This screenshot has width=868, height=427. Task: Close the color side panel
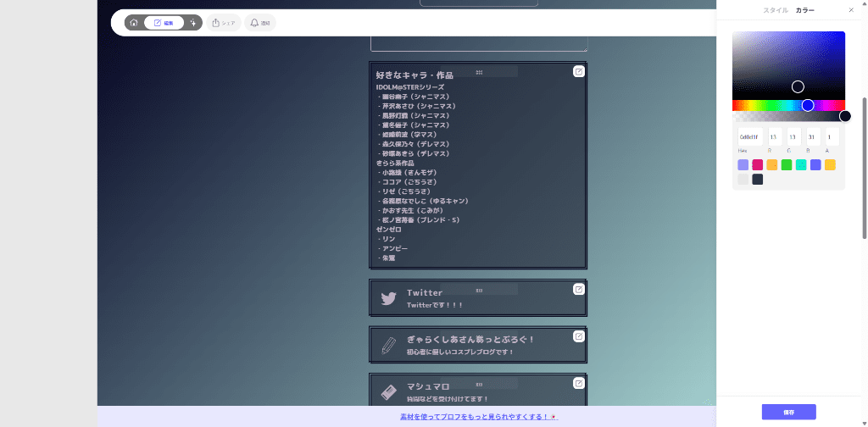[851, 10]
